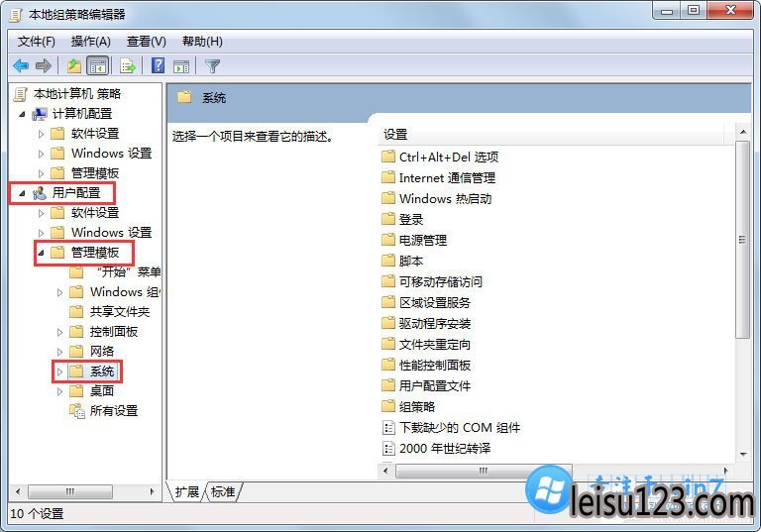Click the Export list toolbar icon
Screen dimensions: 761x532
pyautogui.click(x=128, y=65)
